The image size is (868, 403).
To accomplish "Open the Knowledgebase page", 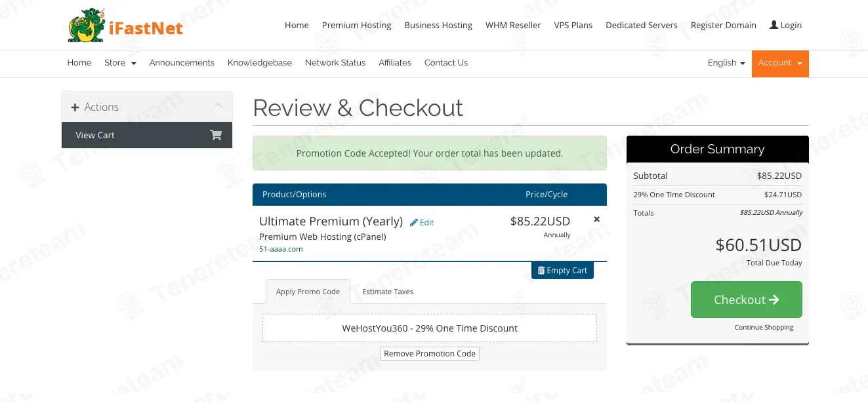I will point(260,63).
